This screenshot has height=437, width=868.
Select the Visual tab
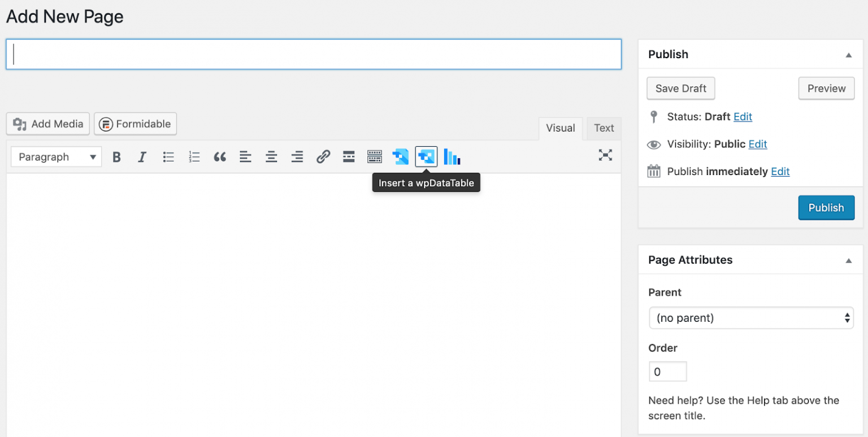tap(560, 128)
